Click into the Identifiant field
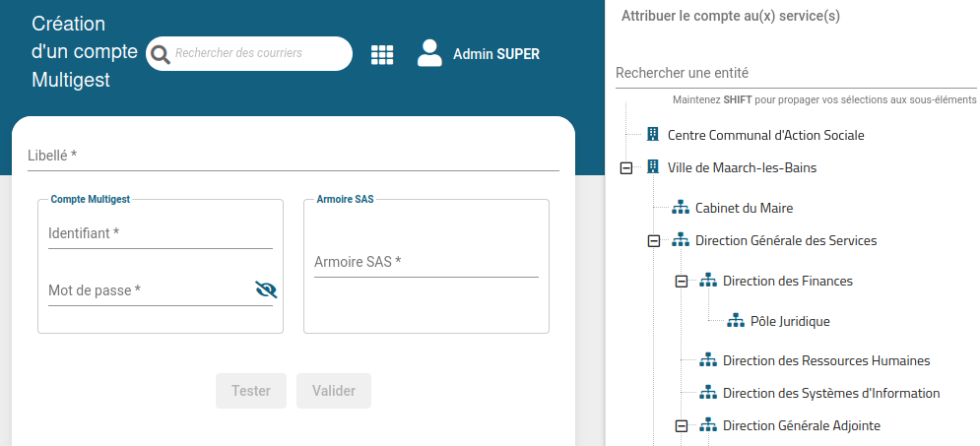Image resolution: width=980 pixels, height=446 pixels. (x=161, y=233)
